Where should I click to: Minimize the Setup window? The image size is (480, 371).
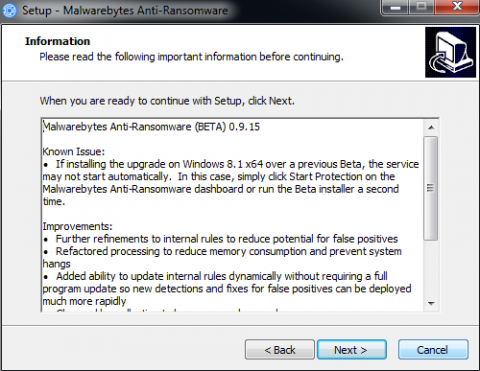[395, 7]
